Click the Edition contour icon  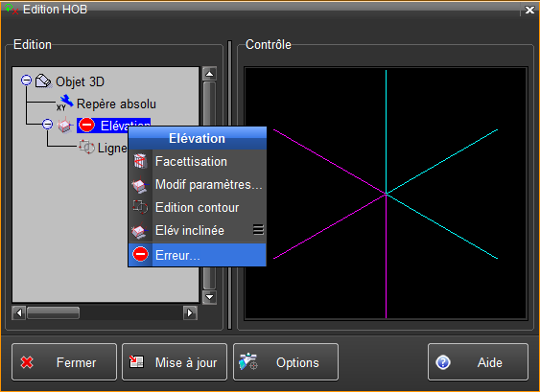click(x=140, y=207)
